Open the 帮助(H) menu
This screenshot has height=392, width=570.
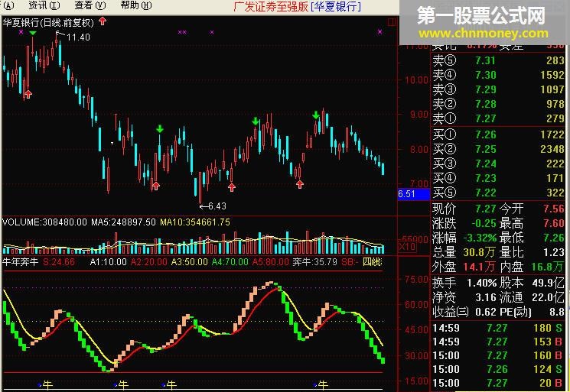[x=136, y=5]
